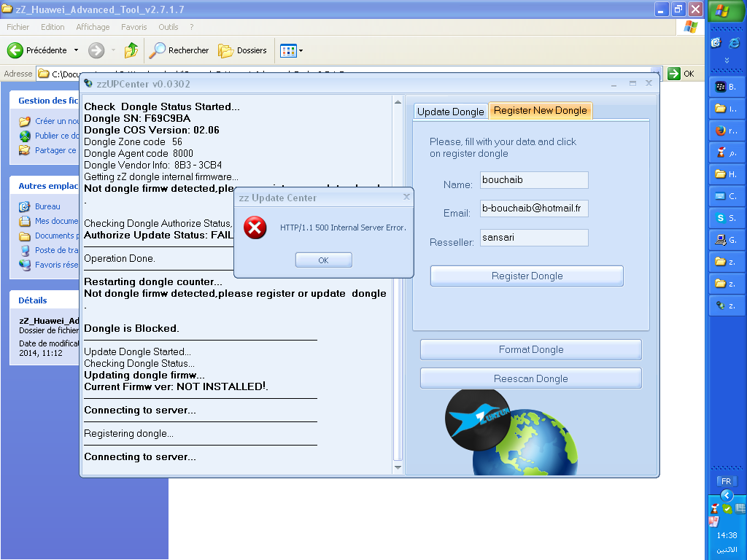
Task: Click the Dossiers folders toolbar button
Action: point(242,50)
